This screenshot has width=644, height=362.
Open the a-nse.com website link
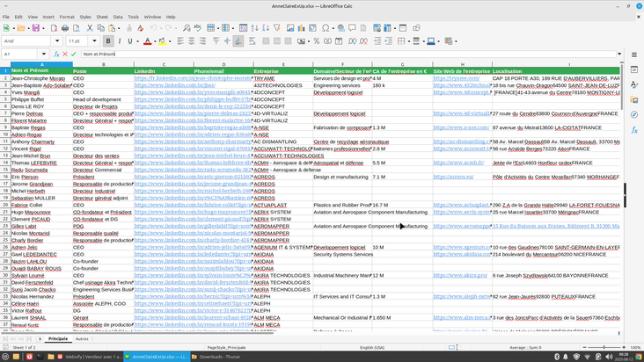(x=461, y=127)
